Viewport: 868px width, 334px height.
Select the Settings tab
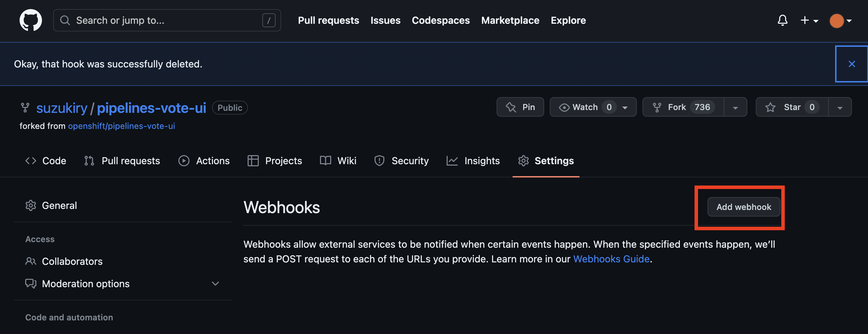point(546,161)
